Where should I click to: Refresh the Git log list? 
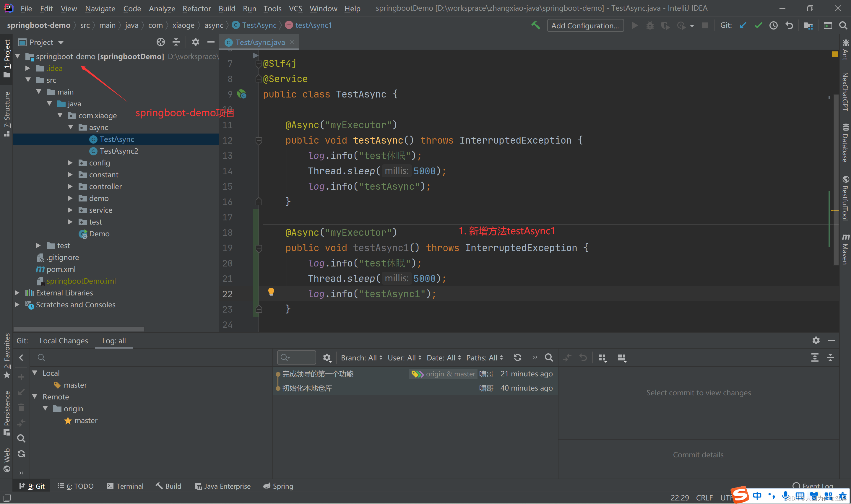[517, 358]
